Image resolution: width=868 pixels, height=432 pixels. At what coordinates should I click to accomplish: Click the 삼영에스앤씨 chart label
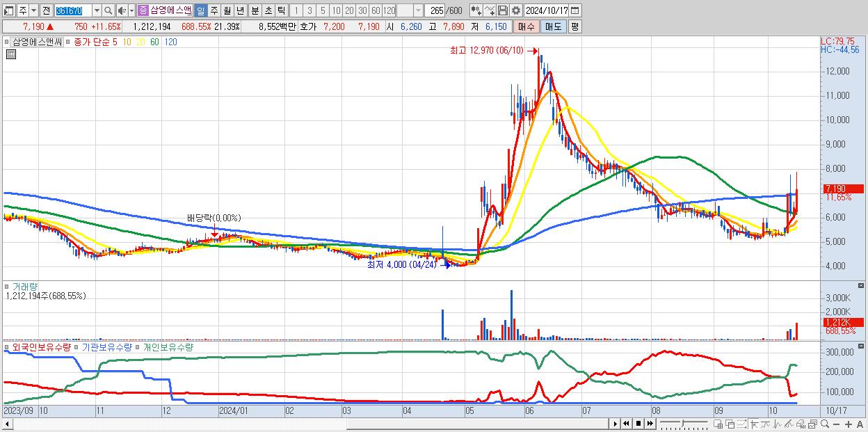(37, 42)
